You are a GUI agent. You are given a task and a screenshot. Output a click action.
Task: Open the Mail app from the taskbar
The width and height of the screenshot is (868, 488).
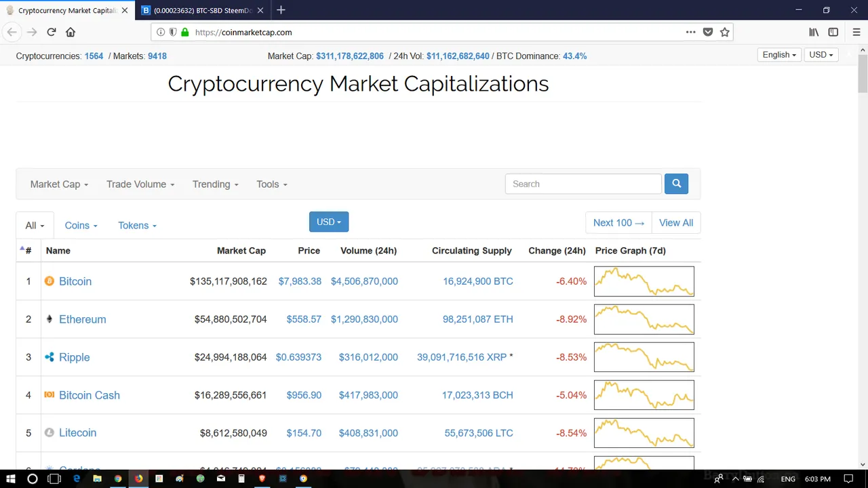point(220,479)
